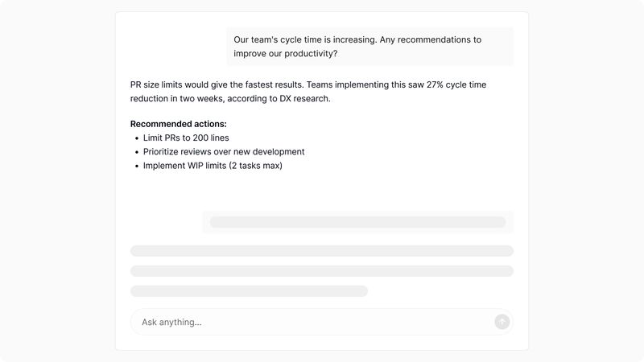This screenshot has width=644, height=362.
Task: Click the bullet dot beside "Implement WIP limits"
Action: point(136,167)
